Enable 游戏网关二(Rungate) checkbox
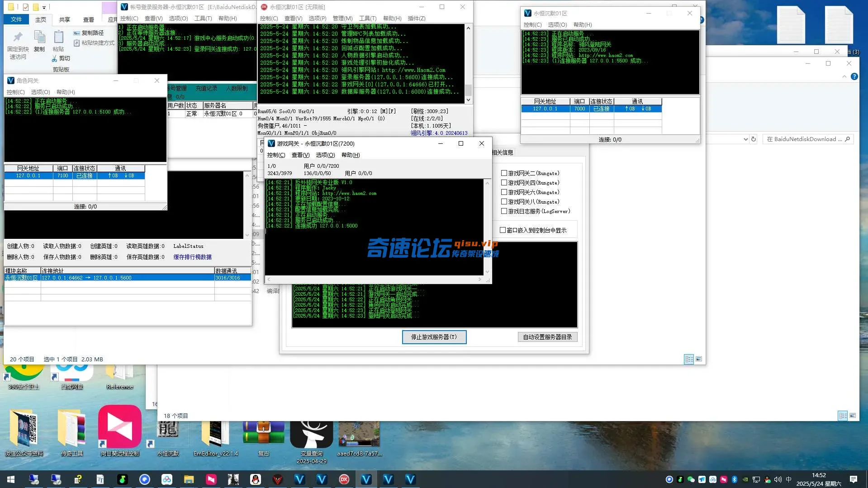This screenshot has height=488, width=868. click(504, 173)
